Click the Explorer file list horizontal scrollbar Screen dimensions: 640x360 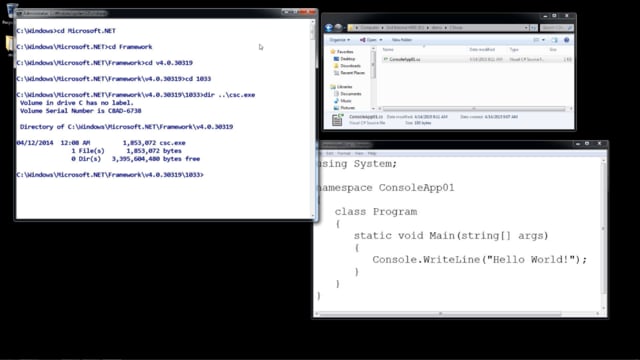click(474, 109)
